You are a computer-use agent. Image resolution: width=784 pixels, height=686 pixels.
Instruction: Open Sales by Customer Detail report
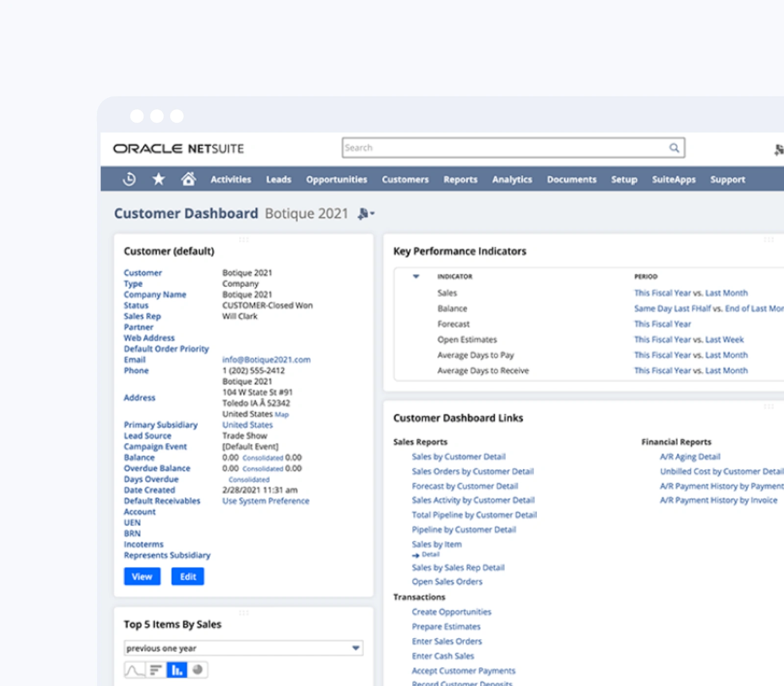(459, 457)
